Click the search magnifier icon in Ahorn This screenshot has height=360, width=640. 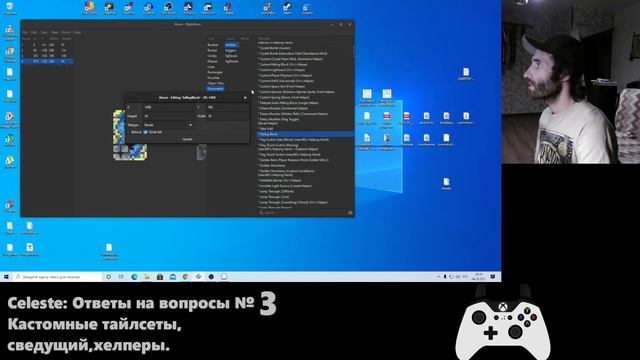[x=261, y=213]
